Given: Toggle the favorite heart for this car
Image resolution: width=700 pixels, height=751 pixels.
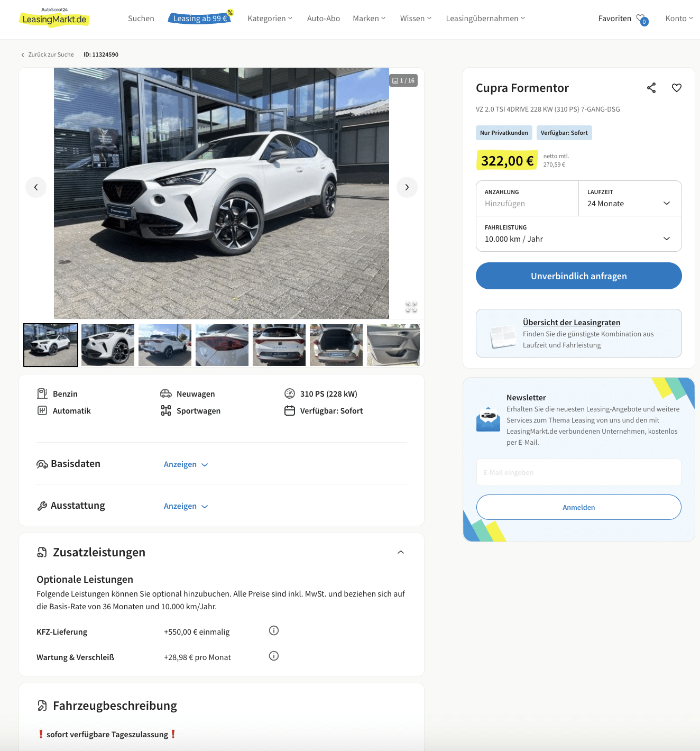Looking at the screenshot, I should click(677, 88).
